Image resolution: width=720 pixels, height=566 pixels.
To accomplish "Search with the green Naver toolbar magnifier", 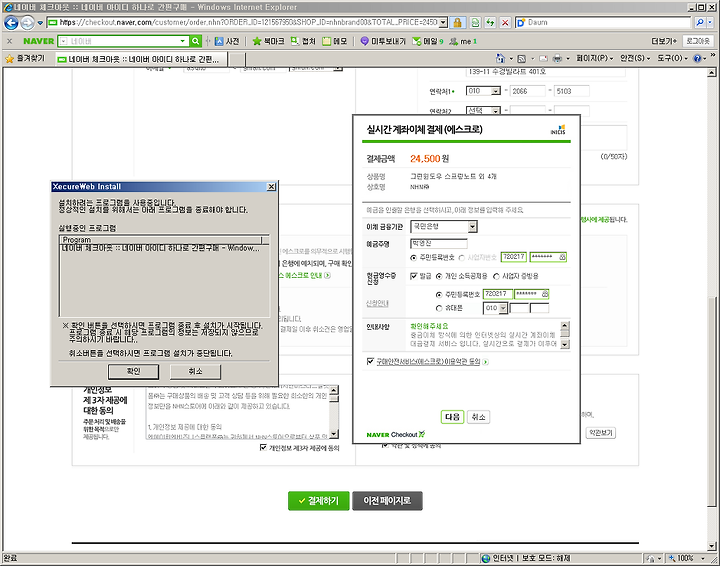I will tap(196, 41).
